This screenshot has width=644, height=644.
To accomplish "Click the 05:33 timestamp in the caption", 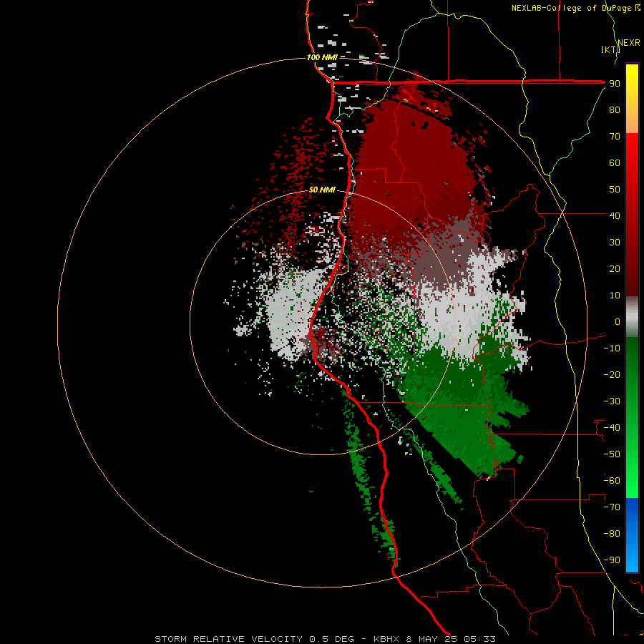I will pyautogui.click(x=479, y=639).
